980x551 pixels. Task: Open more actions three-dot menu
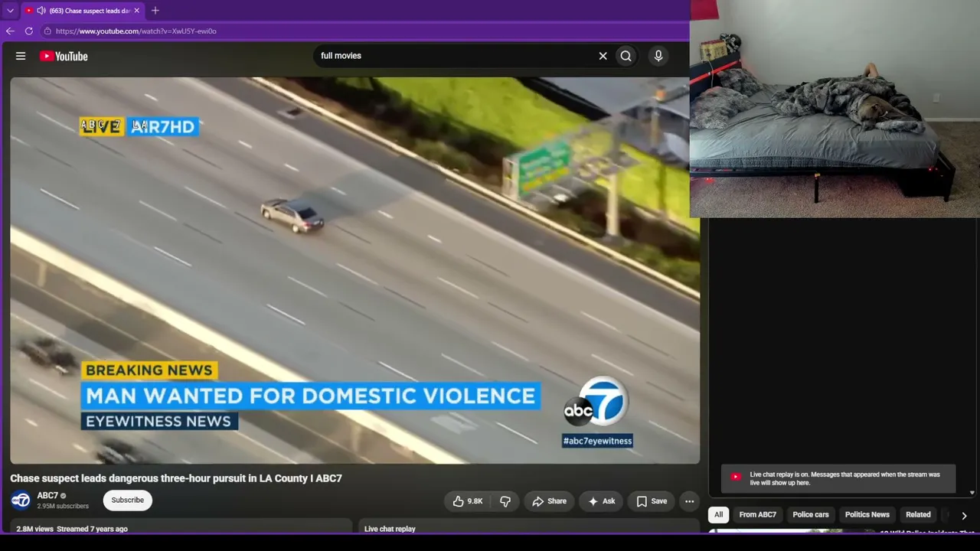click(x=690, y=501)
